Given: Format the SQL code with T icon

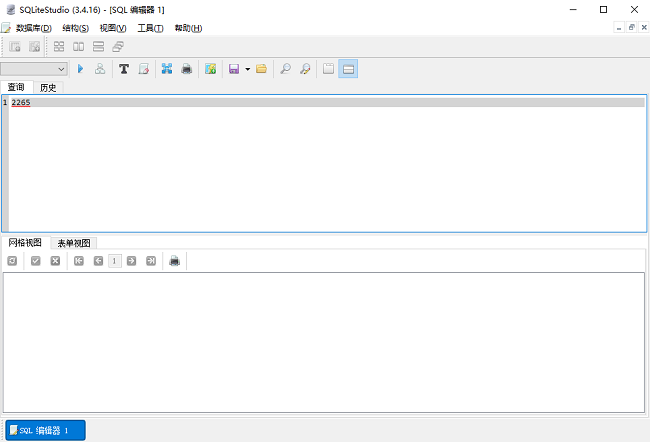Looking at the screenshot, I should (124, 69).
